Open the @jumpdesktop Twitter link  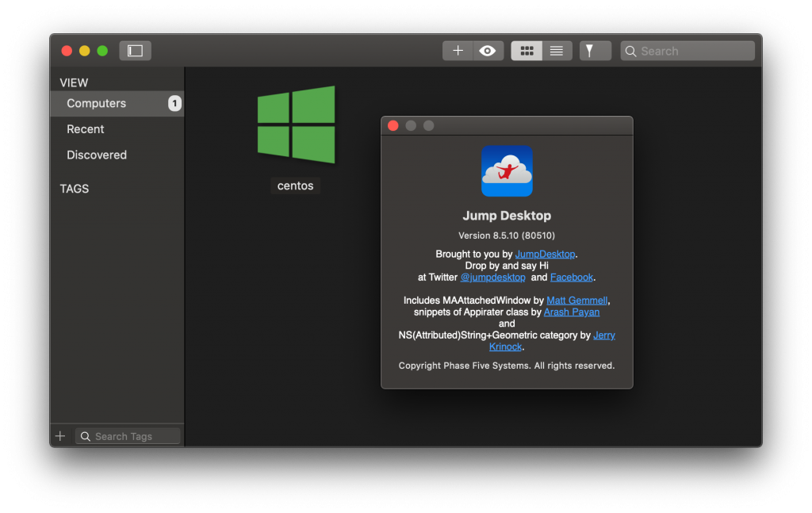(492, 278)
